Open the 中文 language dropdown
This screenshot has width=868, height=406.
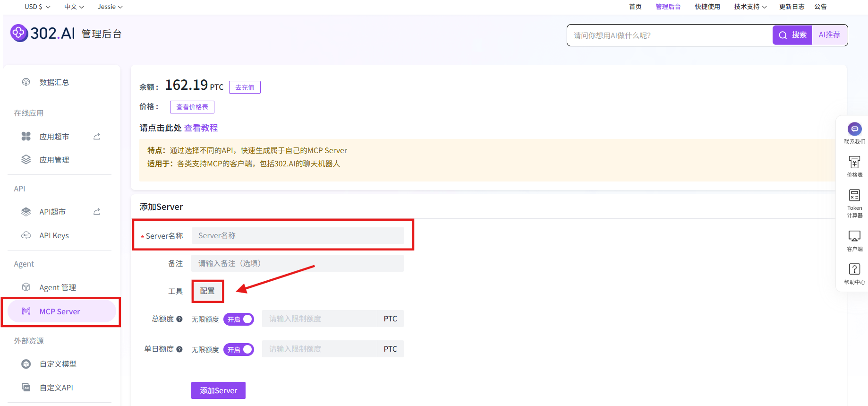point(74,7)
